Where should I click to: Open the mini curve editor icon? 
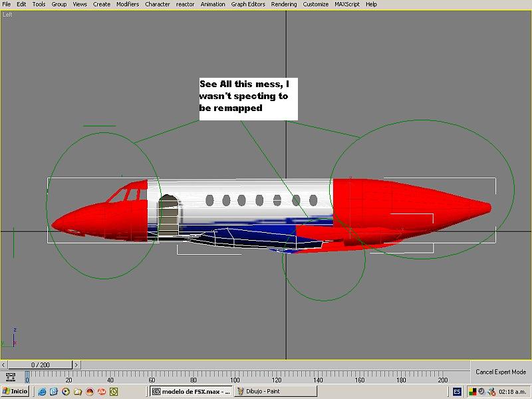click(10, 377)
